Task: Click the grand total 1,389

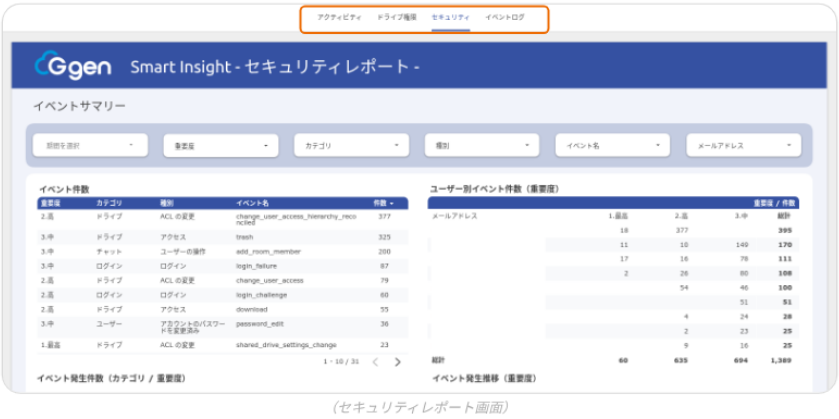Action: pos(782,360)
